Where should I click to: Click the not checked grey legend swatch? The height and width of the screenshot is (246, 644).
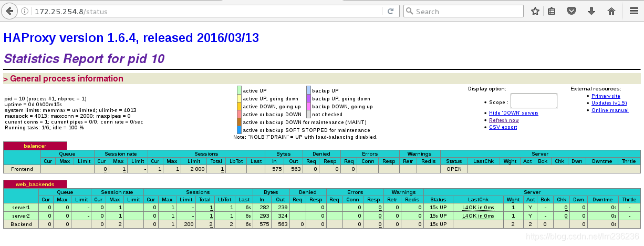pos(308,114)
